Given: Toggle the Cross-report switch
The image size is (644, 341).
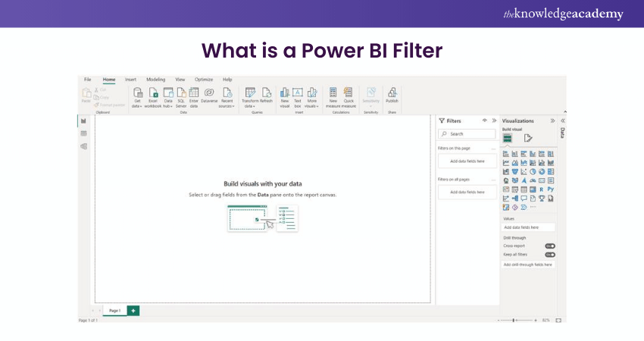Looking at the screenshot, I should (x=550, y=246).
